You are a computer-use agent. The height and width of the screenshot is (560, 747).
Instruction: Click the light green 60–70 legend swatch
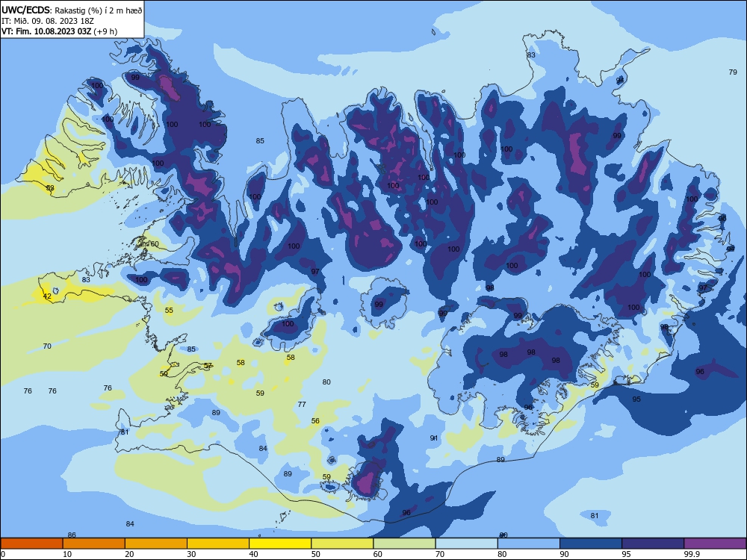pyautogui.click(x=404, y=544)
